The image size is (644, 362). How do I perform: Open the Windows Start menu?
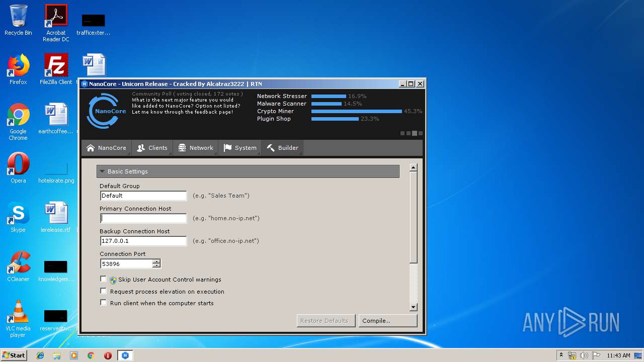14,355
